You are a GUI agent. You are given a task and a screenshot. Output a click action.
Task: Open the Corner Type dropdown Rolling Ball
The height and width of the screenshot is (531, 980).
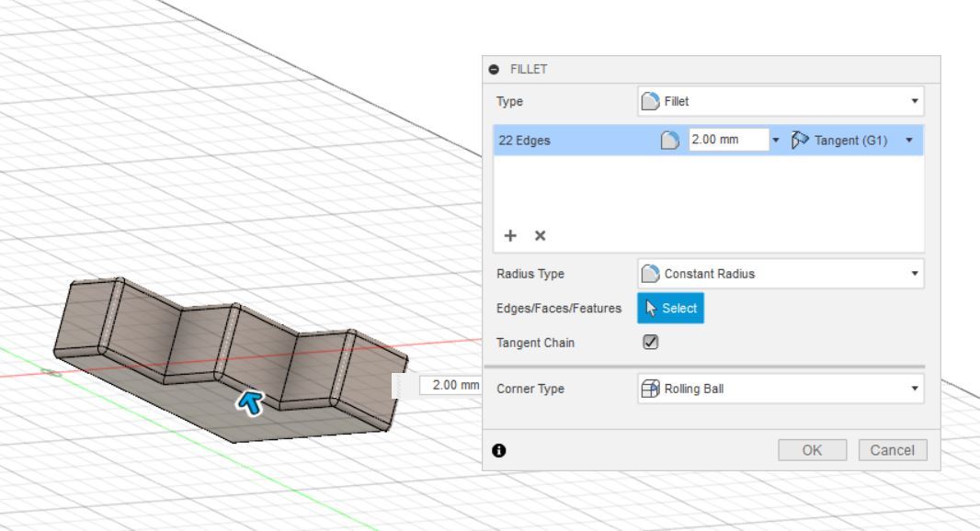(781, 389)
